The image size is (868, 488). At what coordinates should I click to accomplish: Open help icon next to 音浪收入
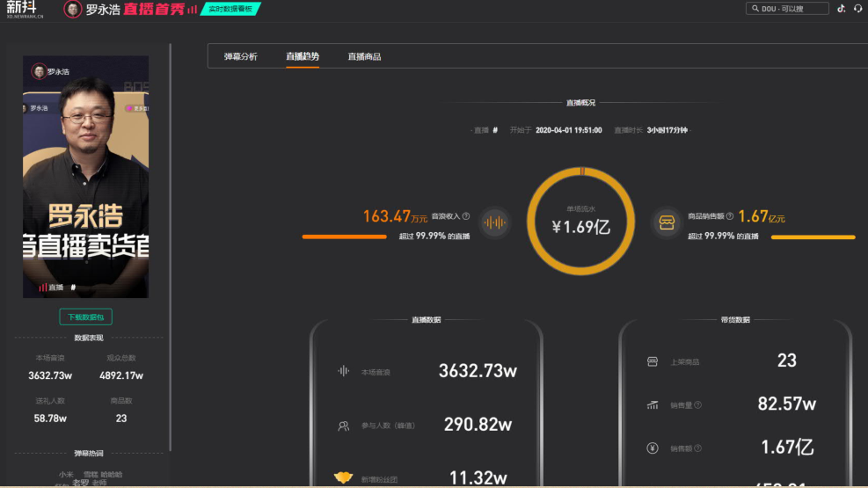coord(466,216)
